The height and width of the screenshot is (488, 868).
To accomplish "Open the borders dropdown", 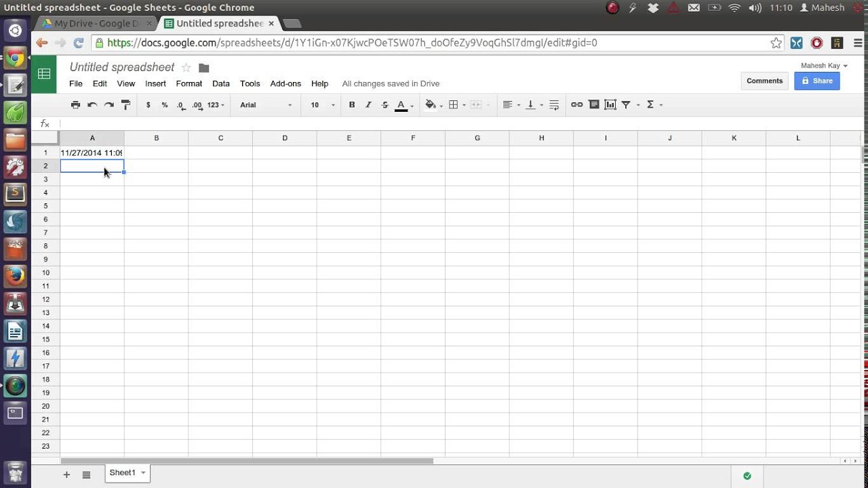I will pyautogui.click(x=456, y=105).
